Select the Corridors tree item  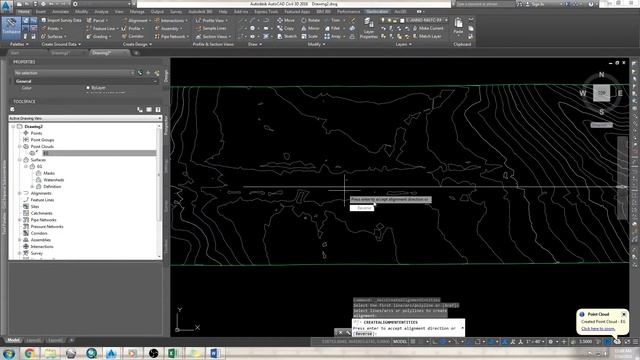click(x=39, y=233)
